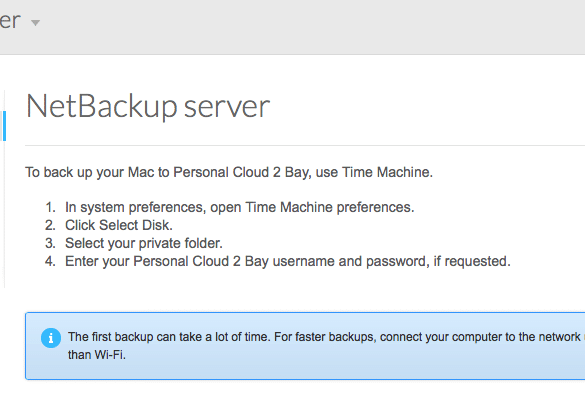Click step 4 about username and password
The image size is (585, 393).
coord(288,261)
